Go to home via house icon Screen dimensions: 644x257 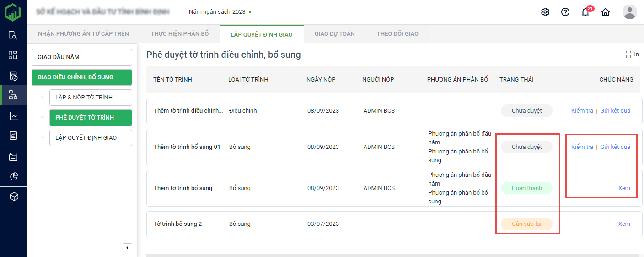[x=606, y=12]
